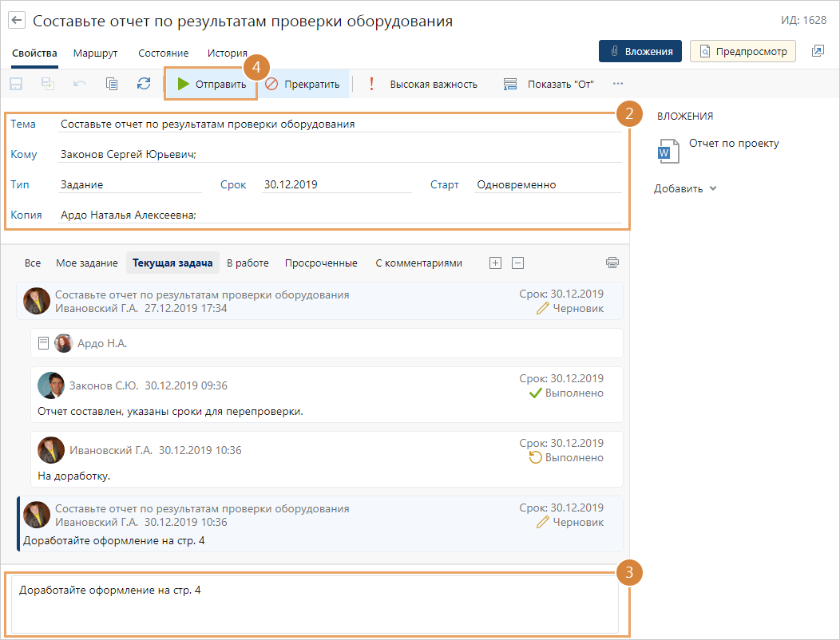Open task in new window icon

(818, 51)
